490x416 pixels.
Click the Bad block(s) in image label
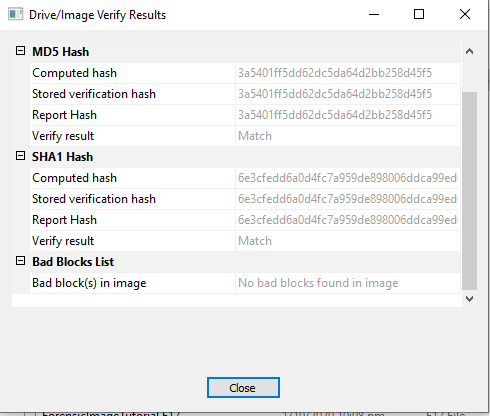89,283
